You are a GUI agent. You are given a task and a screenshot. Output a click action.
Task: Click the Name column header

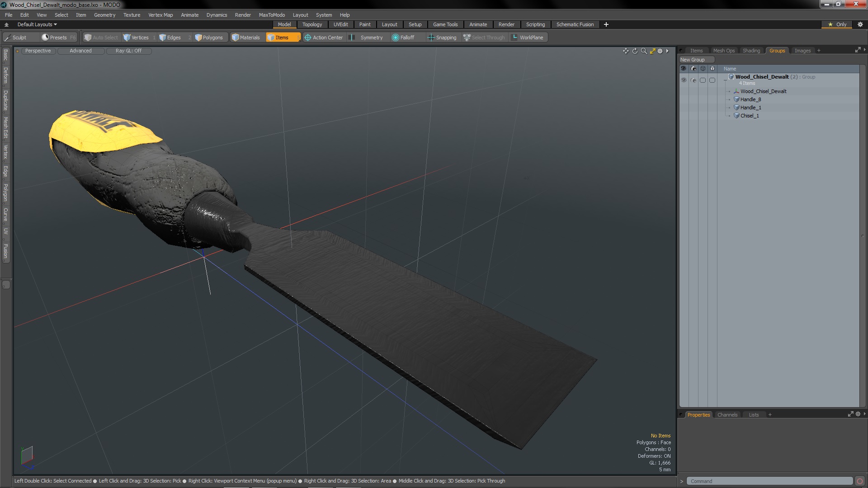click(x=730, y=69)
